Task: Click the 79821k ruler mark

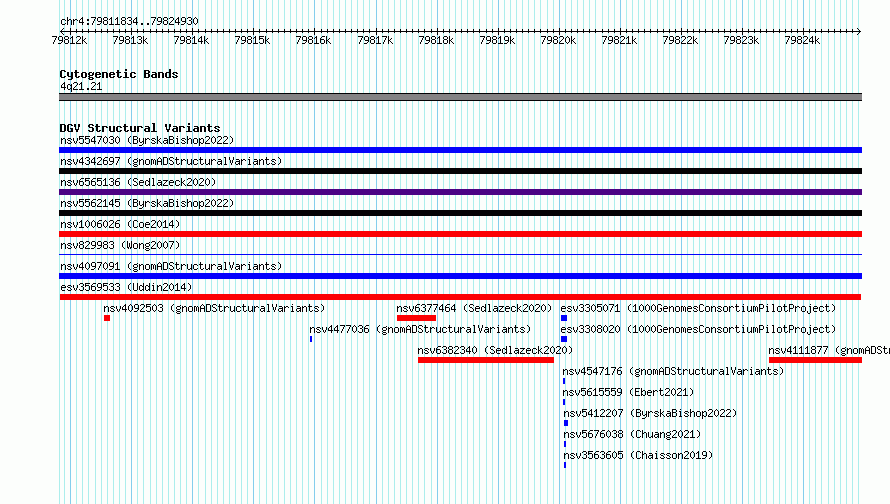Action: 619,40
